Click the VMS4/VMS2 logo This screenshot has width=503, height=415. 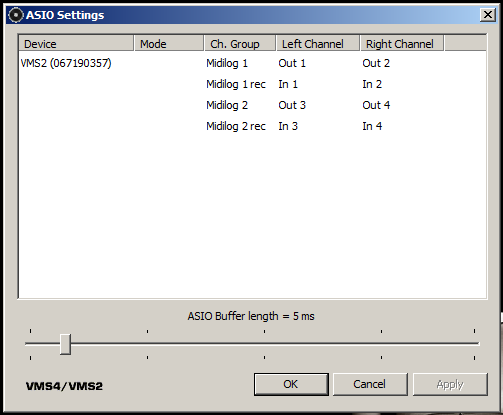click(64, 386)
